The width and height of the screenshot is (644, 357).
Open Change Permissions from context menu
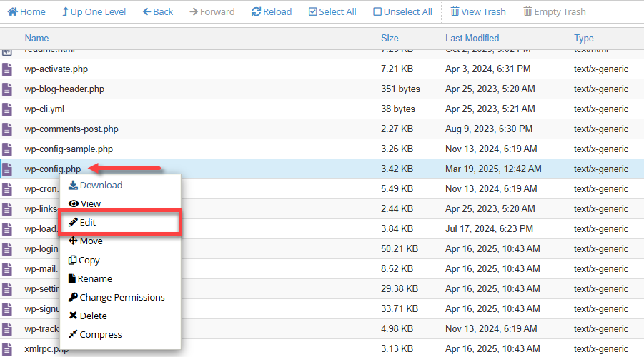coord(117,297)
